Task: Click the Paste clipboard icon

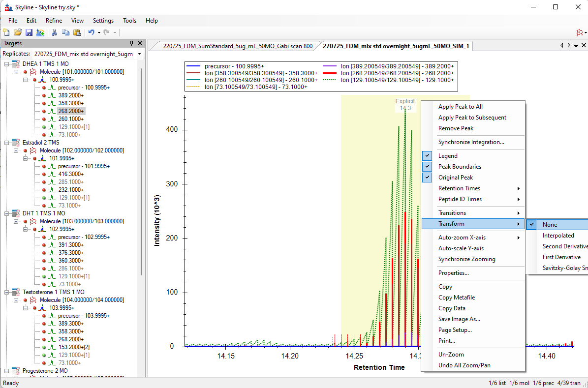Action: (x=77, y=32)
